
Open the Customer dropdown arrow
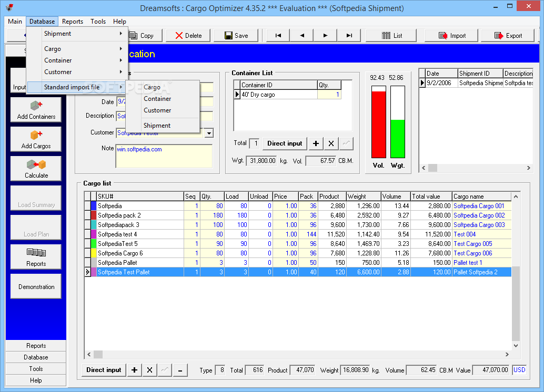click(209, 133)
